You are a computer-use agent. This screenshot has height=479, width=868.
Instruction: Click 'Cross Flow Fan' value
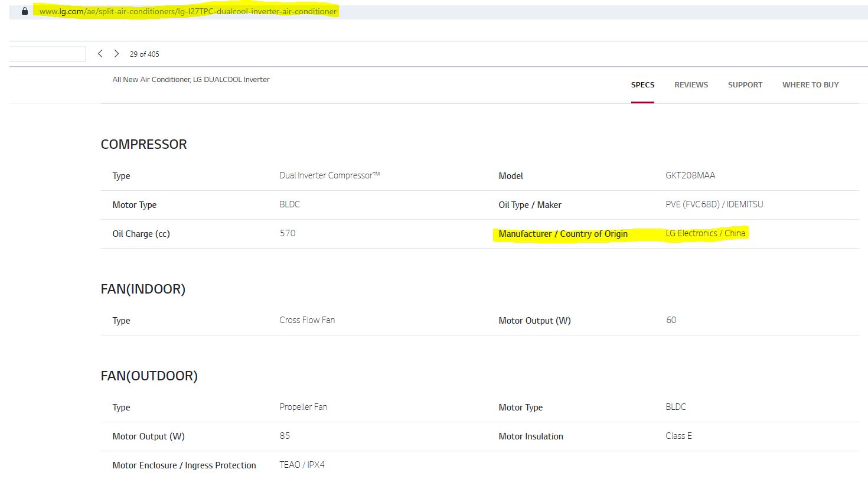[307, 320]
